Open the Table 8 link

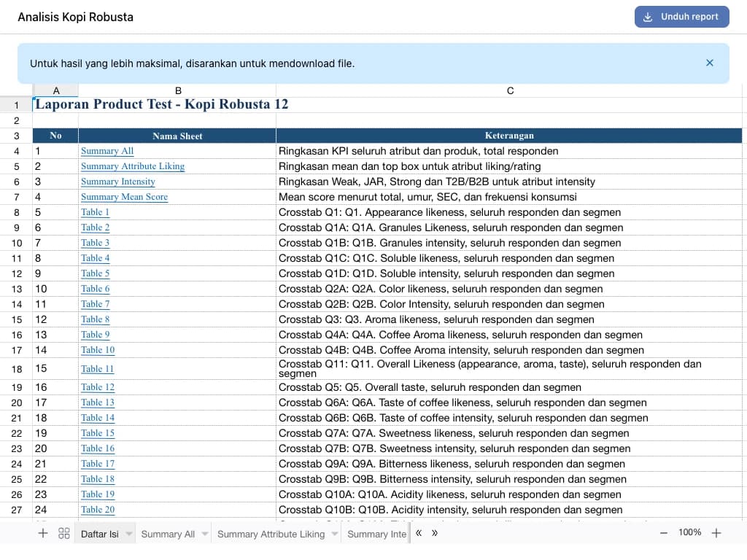(x=96, y=319)
